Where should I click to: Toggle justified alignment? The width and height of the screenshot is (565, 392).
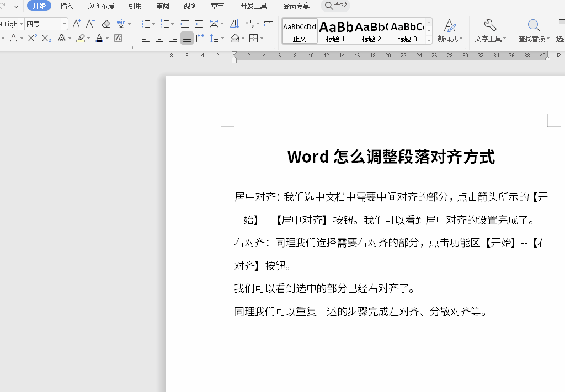187,39
